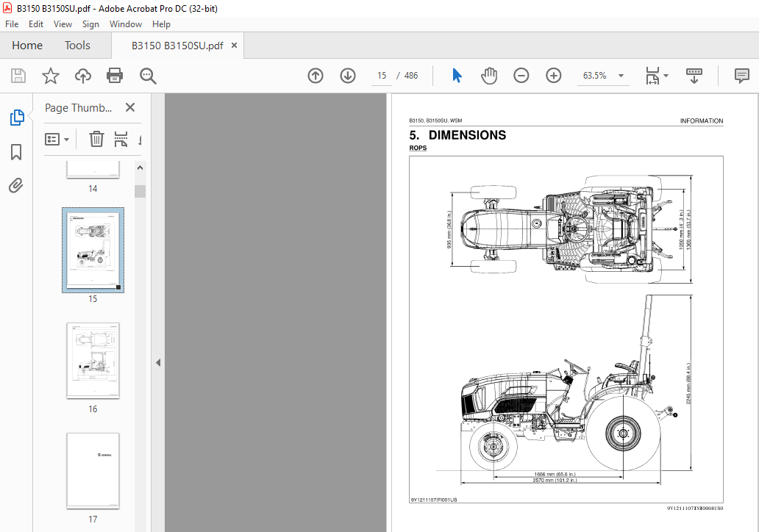Image resolution: width=759 pixels, height=532 pixels.
Task: Open the Bookmarks sidebar panel
Action: tap(16, 152)
